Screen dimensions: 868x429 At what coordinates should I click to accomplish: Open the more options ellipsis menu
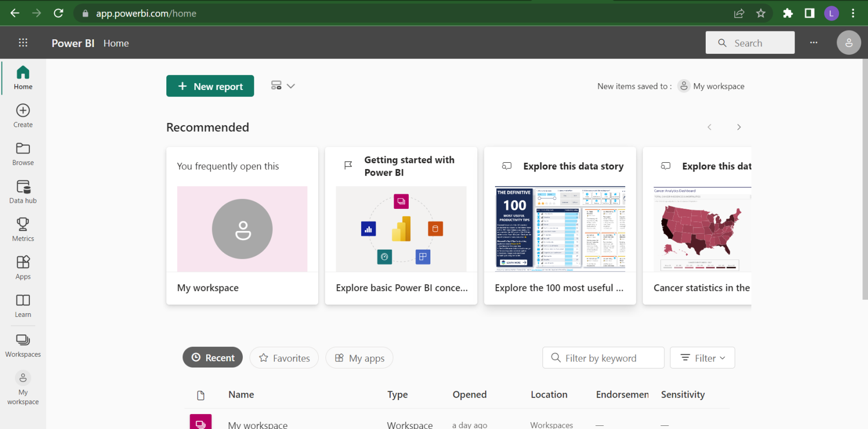[x=814, y=43]
